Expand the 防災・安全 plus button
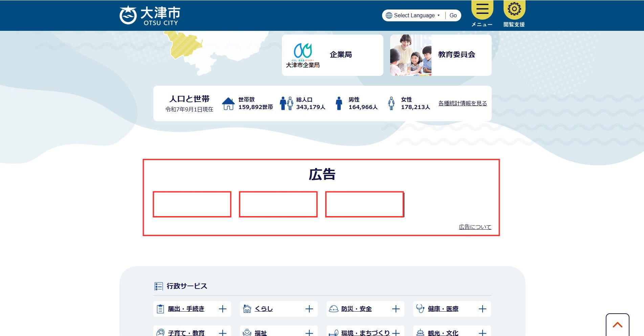This screenshot has width=644, height=336. click(396, 309)
